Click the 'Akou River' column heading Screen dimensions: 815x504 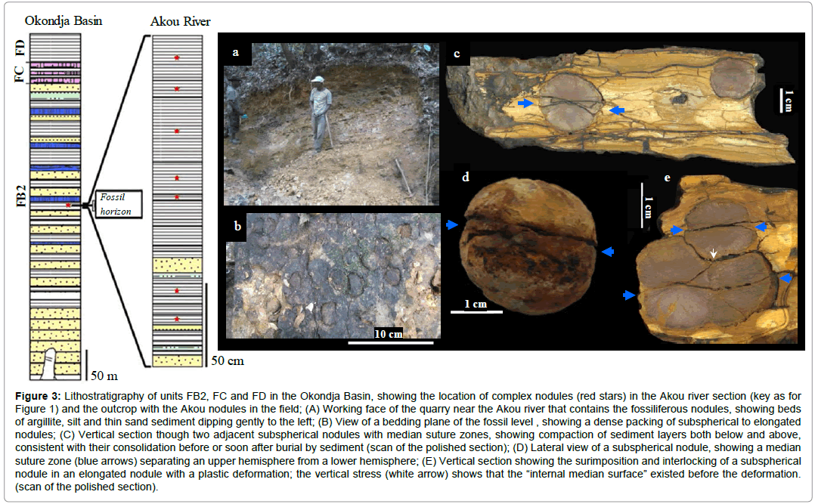coord(176,22)
